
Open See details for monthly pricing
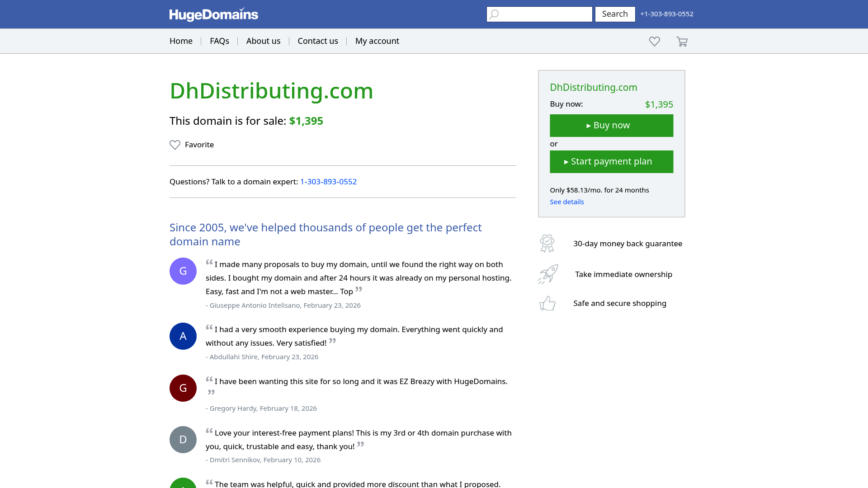[x=566, y=202]
